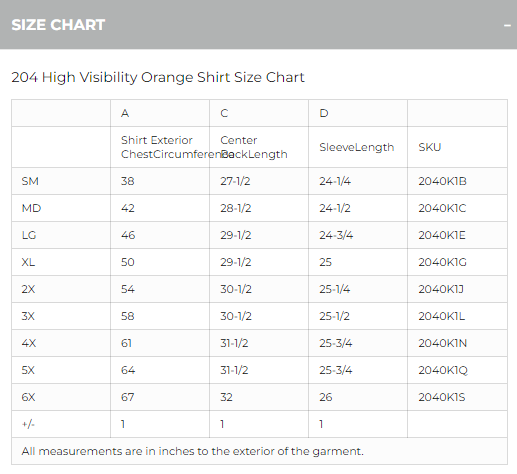Click the SKU 2040K1J cell
This screenshot has height=474, width=517.
[x=457, y=289]
